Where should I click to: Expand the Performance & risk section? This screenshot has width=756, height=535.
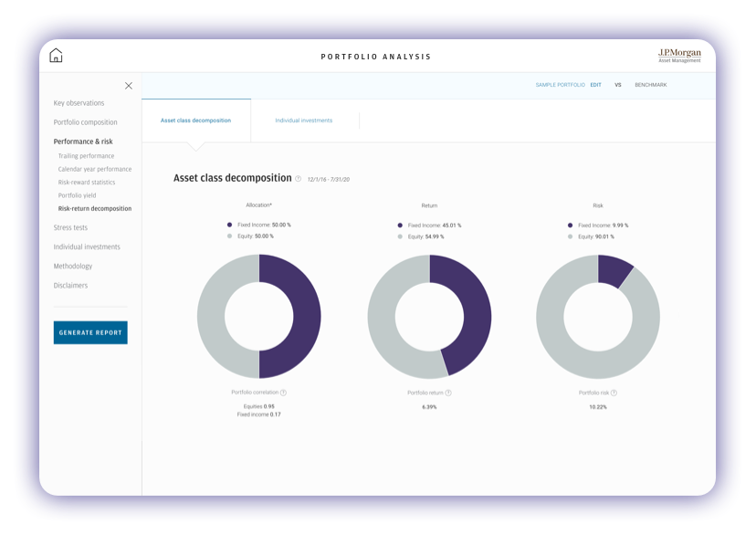83,142
